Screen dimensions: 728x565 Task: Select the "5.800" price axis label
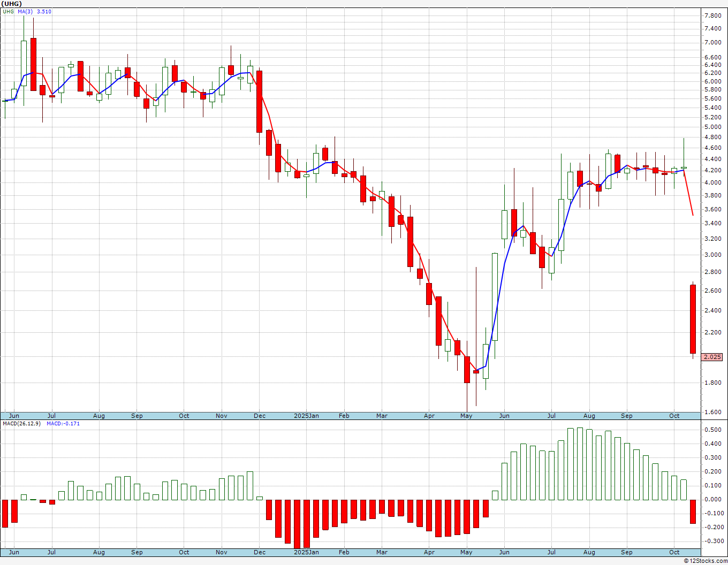(x=712, y=89)
